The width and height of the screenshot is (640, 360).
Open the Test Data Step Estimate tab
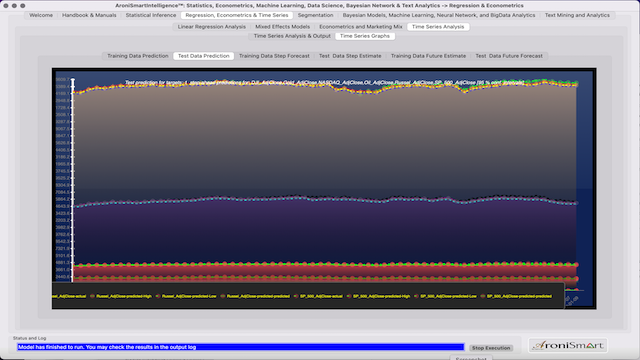coord(350,56)
